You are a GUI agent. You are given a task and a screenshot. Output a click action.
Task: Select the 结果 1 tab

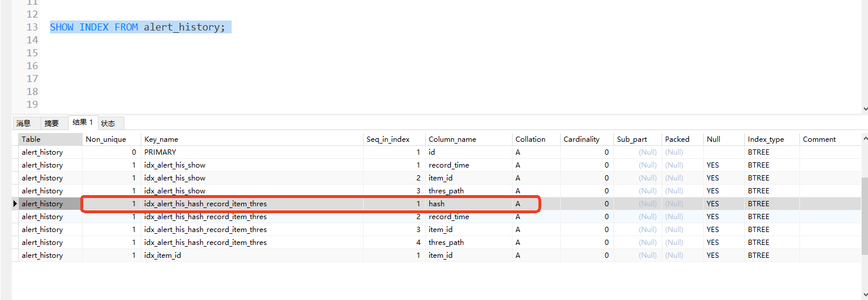[x=82, y=122]
